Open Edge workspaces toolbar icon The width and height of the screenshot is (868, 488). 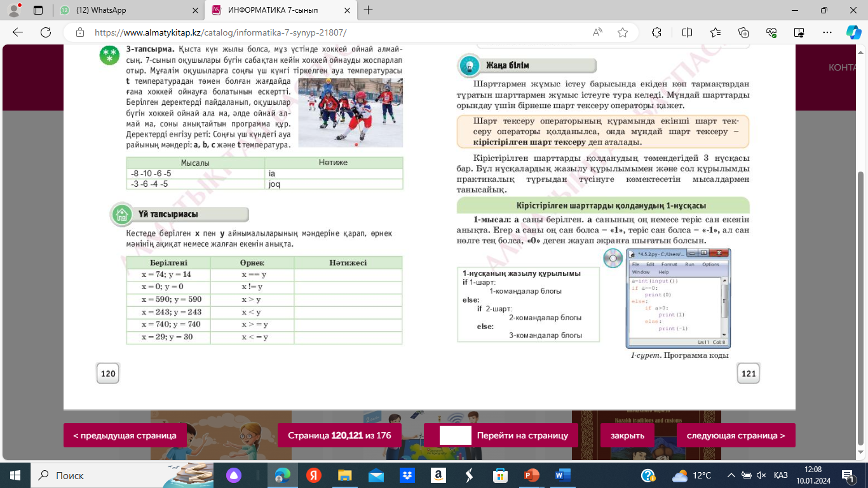(x=799, y=32)
